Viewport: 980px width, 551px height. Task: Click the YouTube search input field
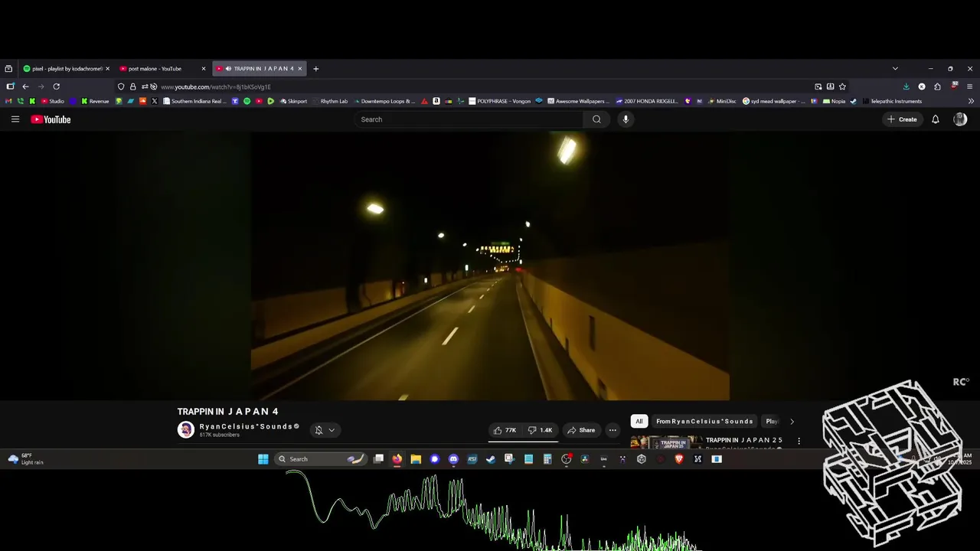pyautogui.click(x=469, y=119)
